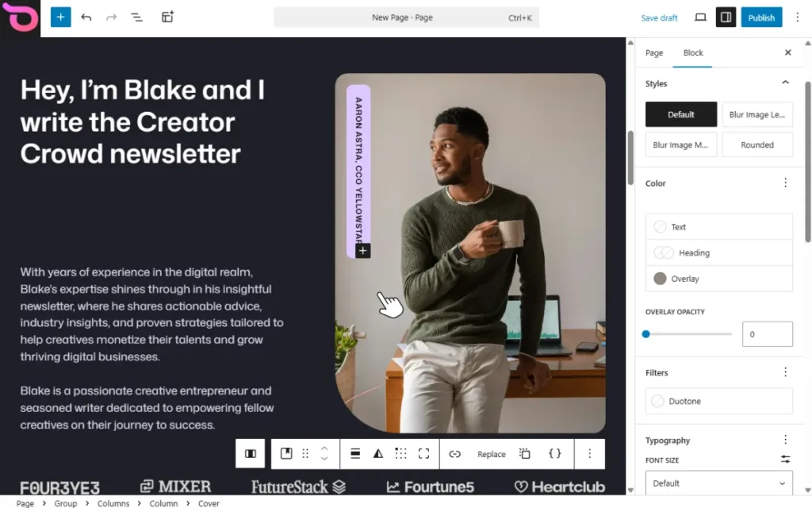Click the curly braces icon in toolbar
The image size is (812, 508).
point(555,454)
